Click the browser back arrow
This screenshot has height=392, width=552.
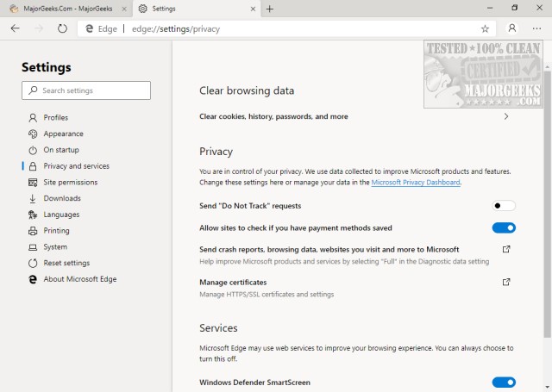(16, 28)
